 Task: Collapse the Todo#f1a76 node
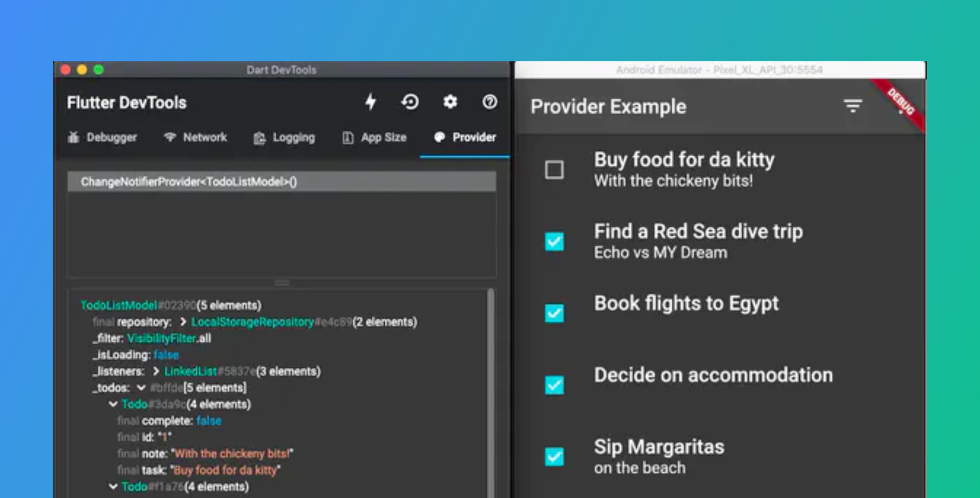tap(113, 487)
